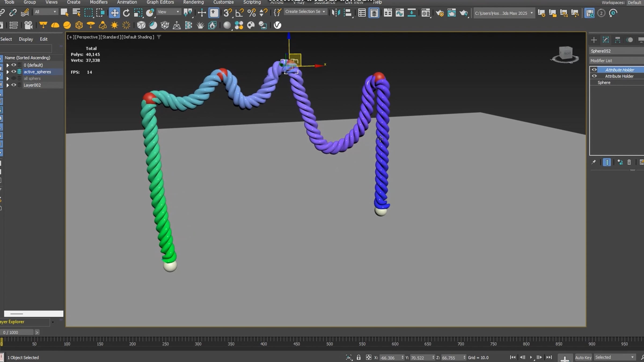Toggle the Selection Lock padlock

tap(358, 357)
